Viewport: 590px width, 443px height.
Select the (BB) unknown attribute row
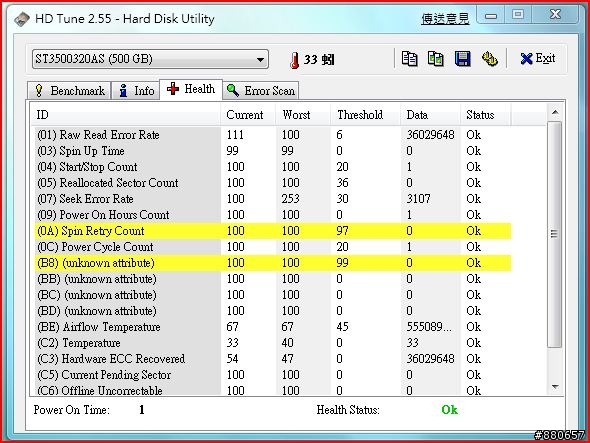(273, 279)
